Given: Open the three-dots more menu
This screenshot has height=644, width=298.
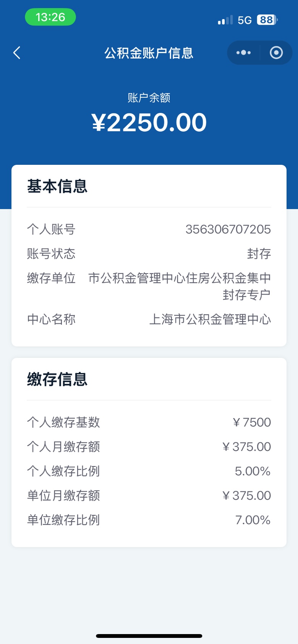Looking at the screenshot, I should pyautogui.click(x=243, y=53).
